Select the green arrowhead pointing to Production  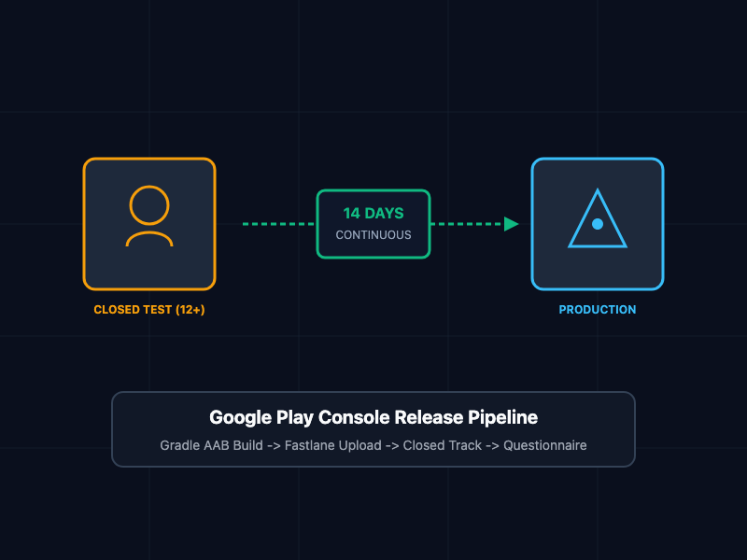click(511, 224)
